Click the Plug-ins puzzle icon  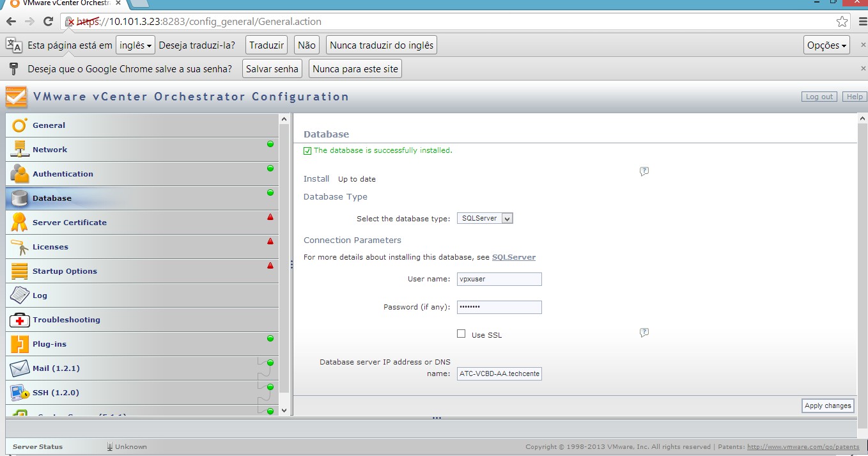[20, 343]
